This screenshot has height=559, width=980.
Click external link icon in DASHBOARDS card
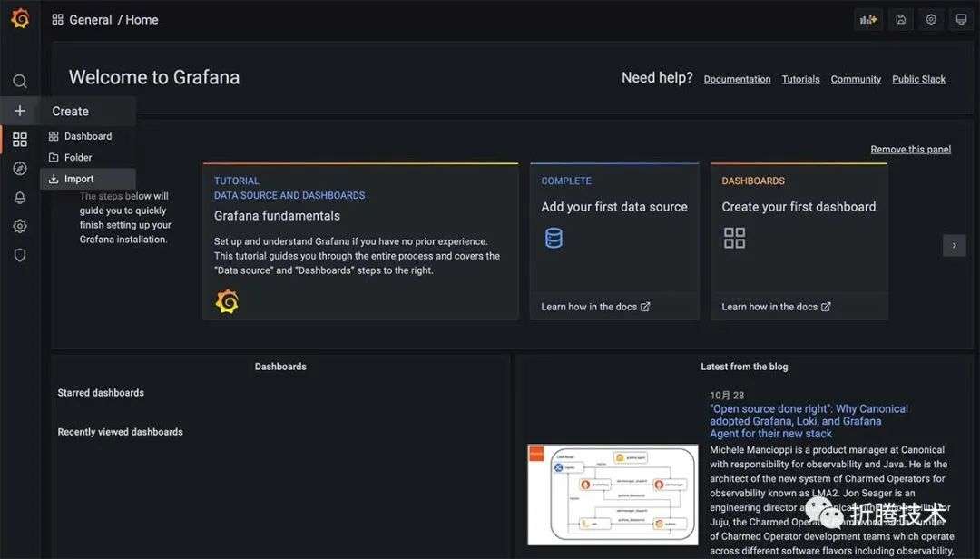click(827, 307)
